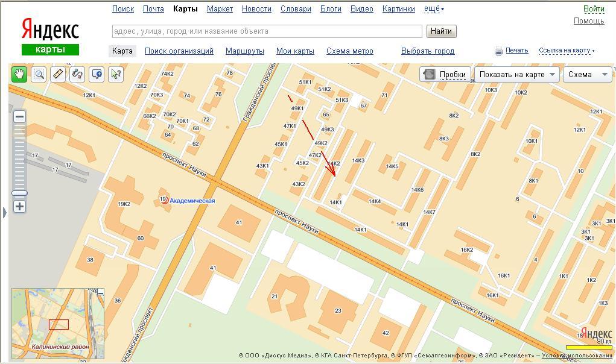Activate the 'what is here' info pointer
The width and height of the screenshot is (616, 364).
click(x=115, y=74)
